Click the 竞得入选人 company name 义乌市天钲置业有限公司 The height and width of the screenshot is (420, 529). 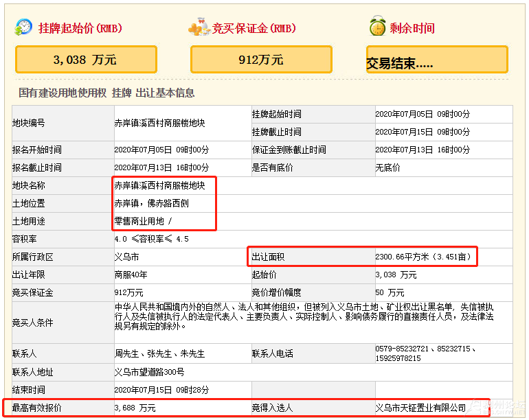point(420,408)
